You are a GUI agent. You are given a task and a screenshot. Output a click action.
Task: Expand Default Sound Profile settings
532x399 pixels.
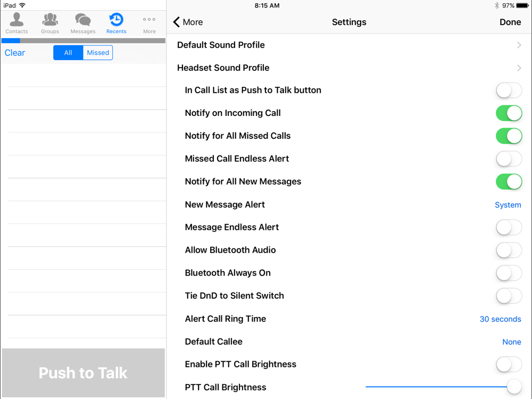tap(519, 45)
